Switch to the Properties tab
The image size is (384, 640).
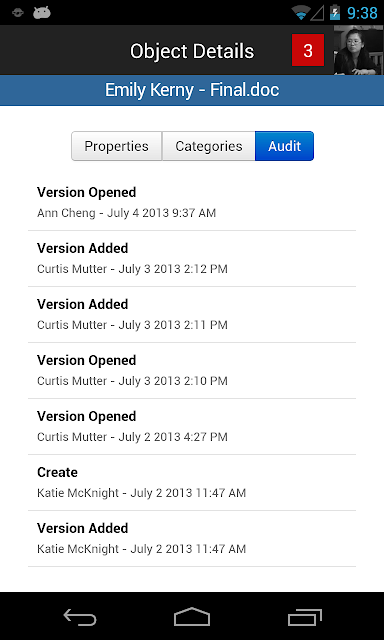[x=117, y=146]
